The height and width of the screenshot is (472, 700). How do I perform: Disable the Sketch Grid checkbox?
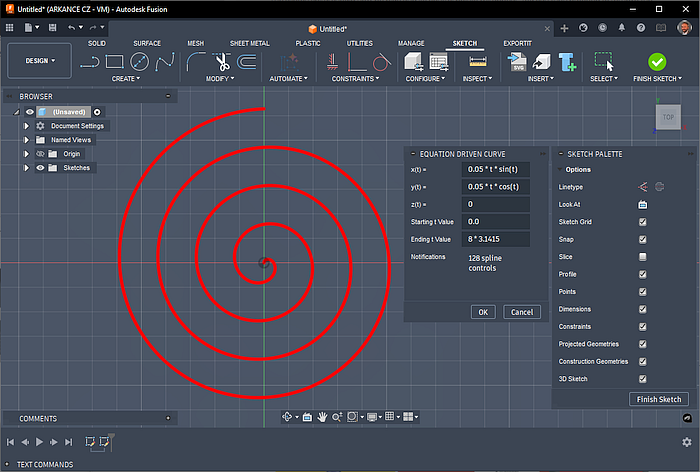click(x=642, y=222)
